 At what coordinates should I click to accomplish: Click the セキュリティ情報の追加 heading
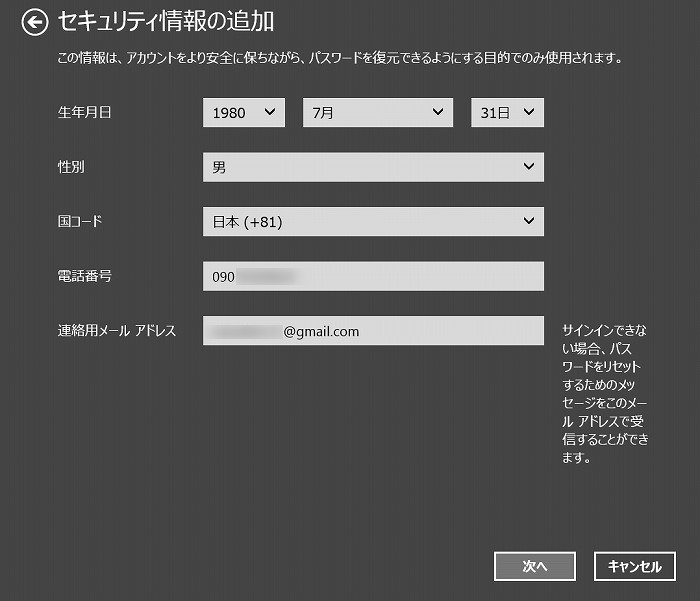[166, 21]
